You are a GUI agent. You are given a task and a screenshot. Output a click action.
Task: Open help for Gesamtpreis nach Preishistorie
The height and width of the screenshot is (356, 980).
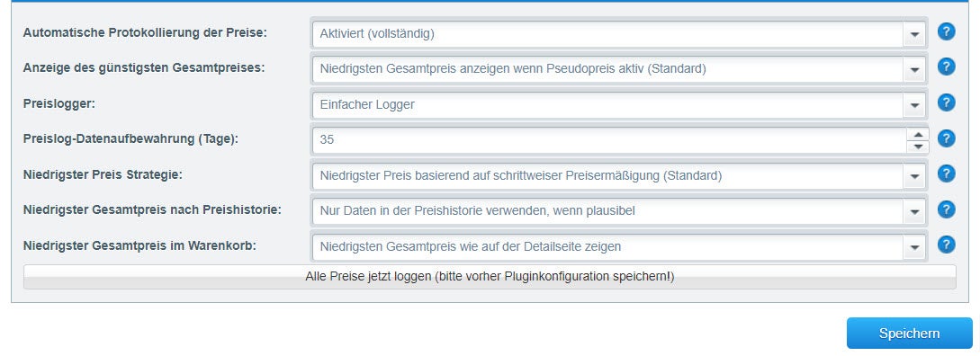pyautogui.click(x=946, y=209)
